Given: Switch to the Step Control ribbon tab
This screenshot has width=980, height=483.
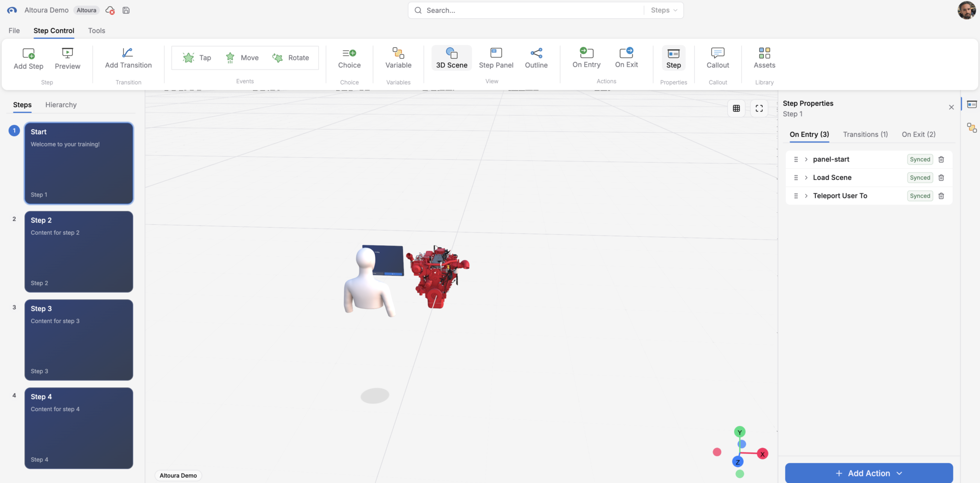Looking at the screenshot, I should [x=54, y=31].
